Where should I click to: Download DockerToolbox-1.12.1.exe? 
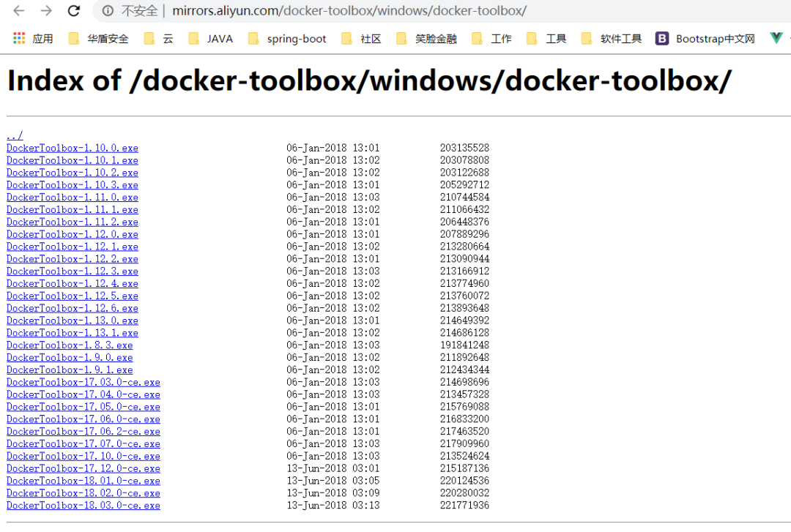click(x=72, y=247)
